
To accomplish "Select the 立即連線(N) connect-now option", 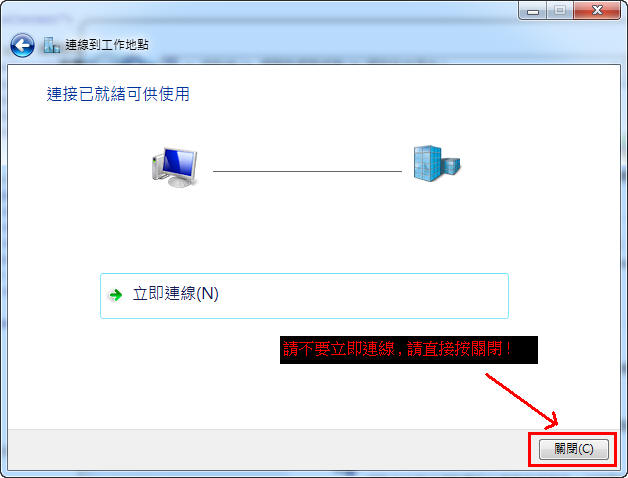I will [304, 296].
